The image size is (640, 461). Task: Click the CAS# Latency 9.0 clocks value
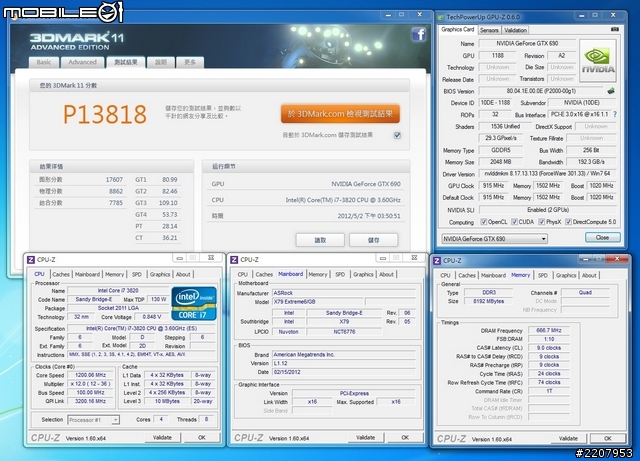549,348
